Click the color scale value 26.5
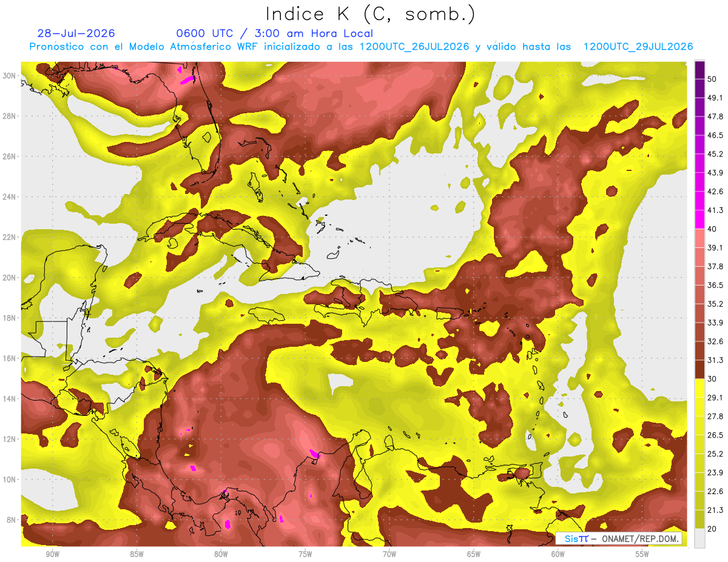 click(x=715, y=435)
